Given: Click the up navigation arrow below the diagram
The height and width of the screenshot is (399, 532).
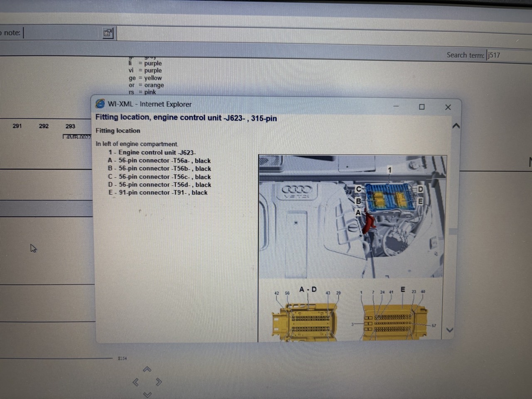Looking at the screenshot, I should click(x=147, y=369).
